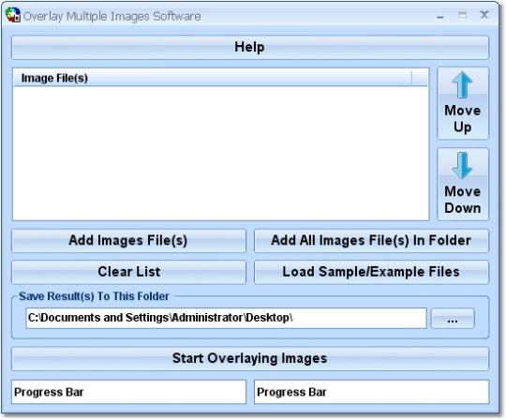
Task: Close the Overlay Multiple Images Software window
Action: click(x=484, y=15)
